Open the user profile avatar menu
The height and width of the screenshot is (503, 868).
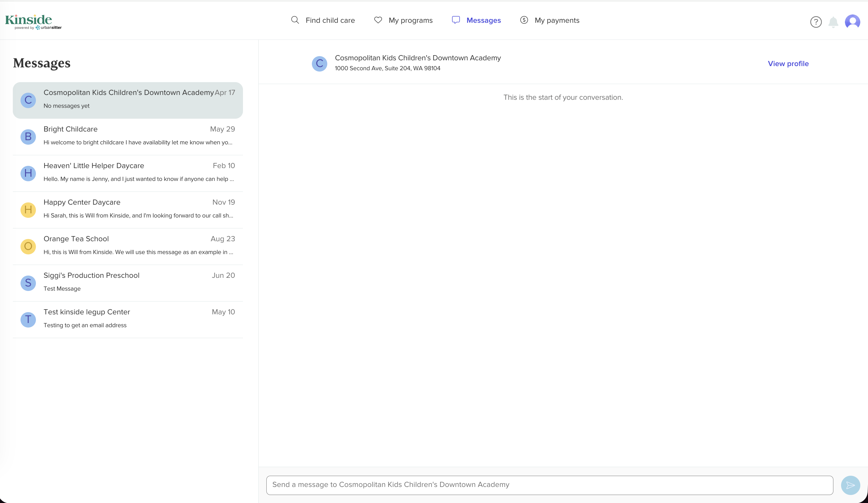coord(853,22)
